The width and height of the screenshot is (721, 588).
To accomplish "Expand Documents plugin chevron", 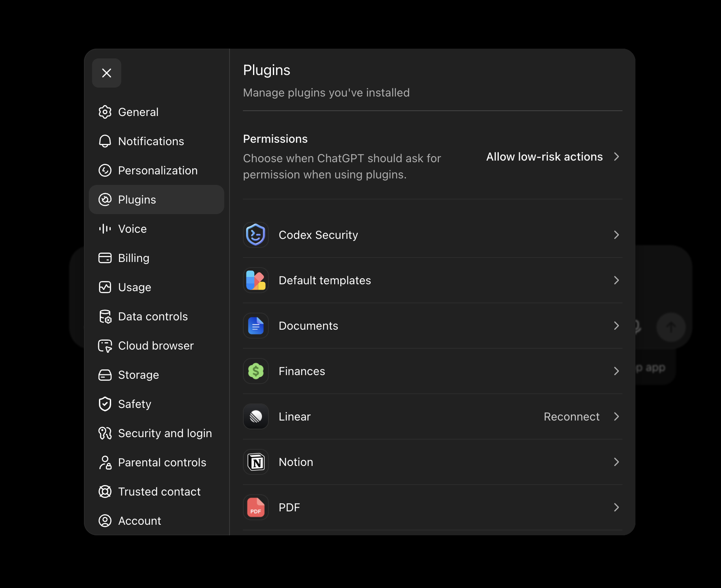I will 616,326.
